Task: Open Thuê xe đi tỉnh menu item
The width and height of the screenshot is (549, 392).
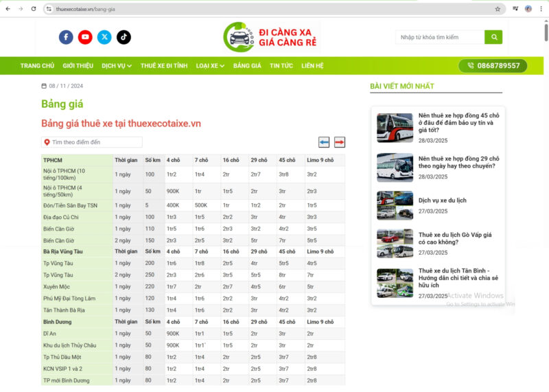Action: coord(164,66)
